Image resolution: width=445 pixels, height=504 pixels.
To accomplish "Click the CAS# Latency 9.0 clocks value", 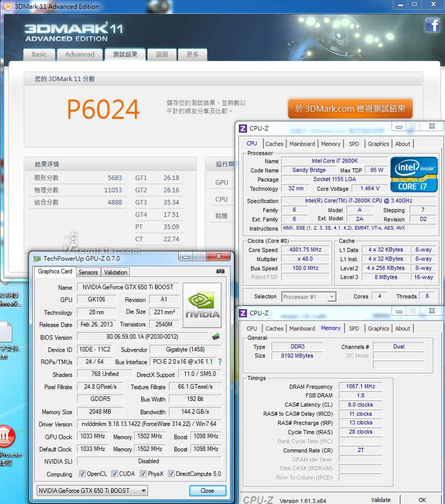I will [x=360, y=405].
